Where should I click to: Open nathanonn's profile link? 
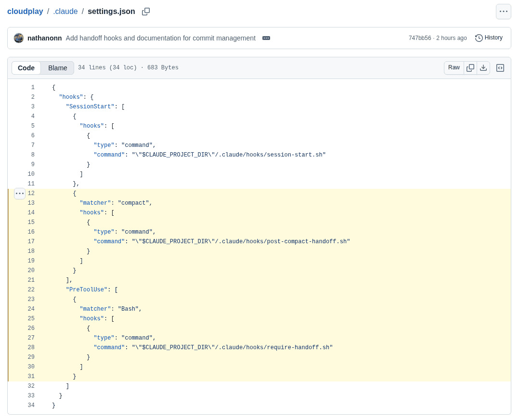(x=44, y=38)
